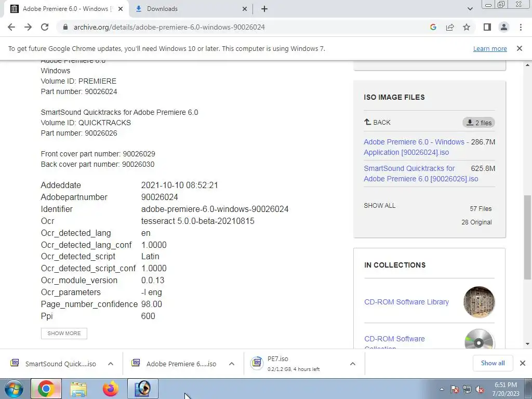Image resolution: width=532 pixels, height=399 pixels.
Task: Close the Downloads tab
Action: click(x=245, y=9)
